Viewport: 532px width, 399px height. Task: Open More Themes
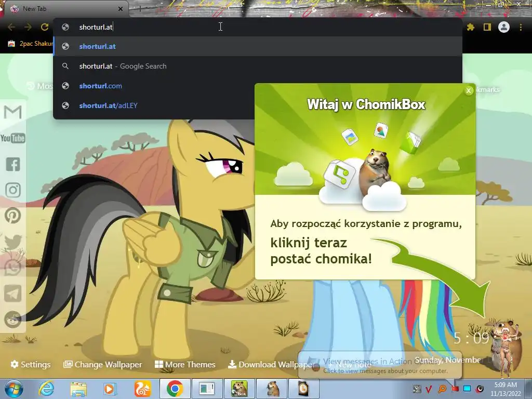185,364
